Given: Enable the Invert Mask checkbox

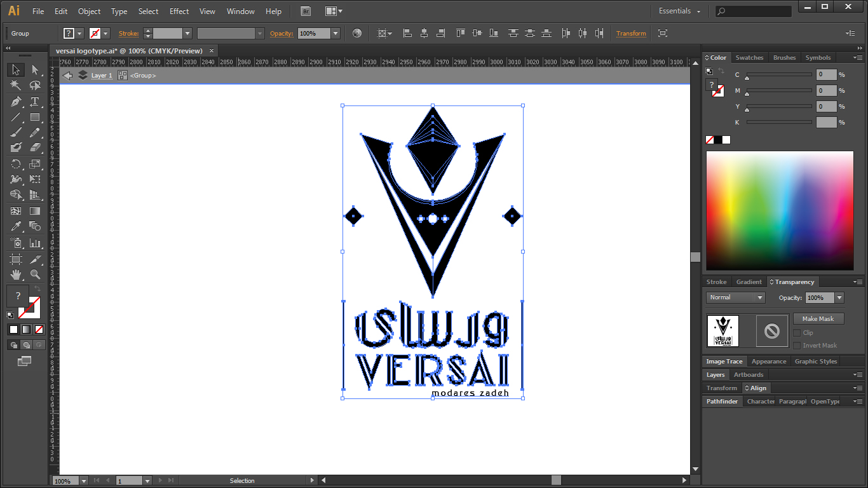Looking at the screenshot, I should tap(797, 345).
